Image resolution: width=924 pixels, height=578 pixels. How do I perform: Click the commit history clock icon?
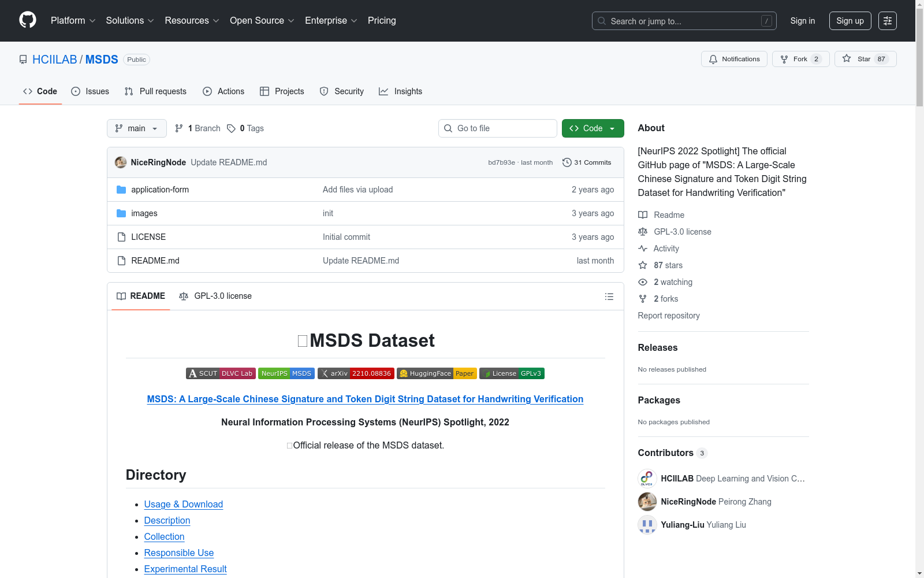coord(567,162)
